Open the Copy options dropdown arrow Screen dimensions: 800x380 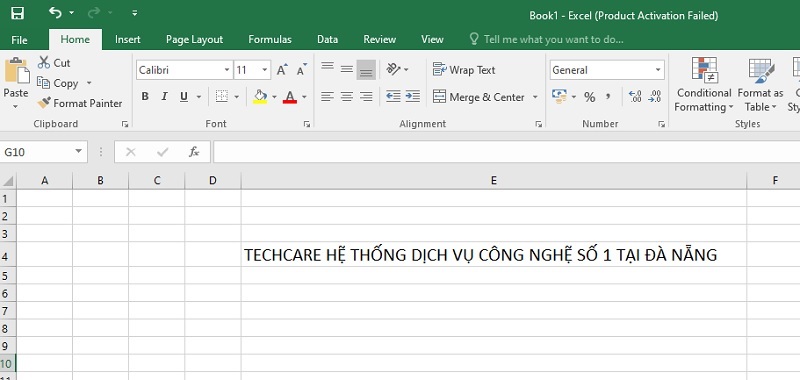[x=89, y=83]
